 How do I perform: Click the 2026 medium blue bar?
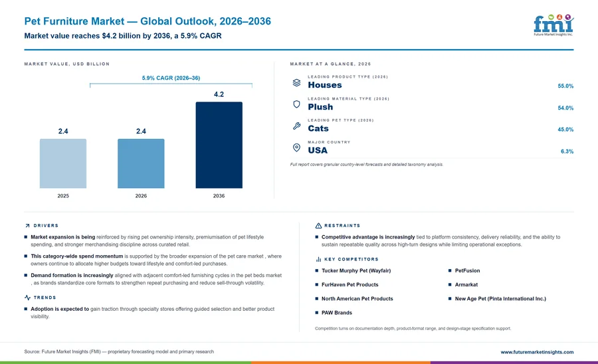(141, 163)
